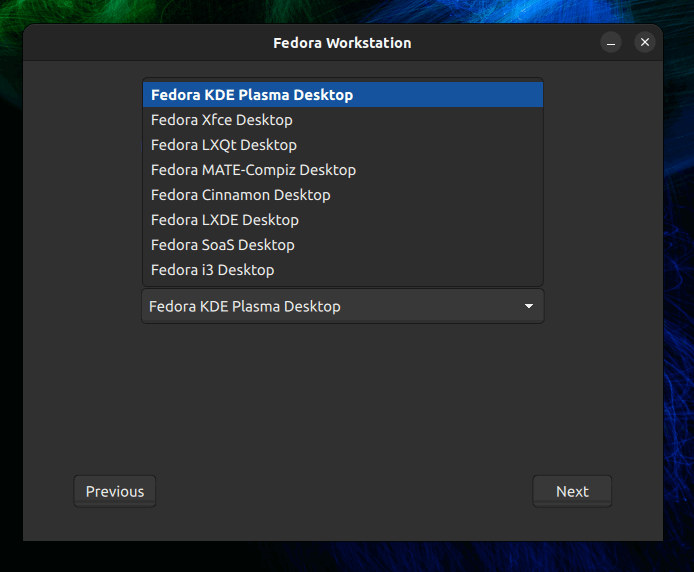Viewport: 694px width, 572px height.
Task: Click the combo box dropdown arrow
Action: click(x=529, y=306)
